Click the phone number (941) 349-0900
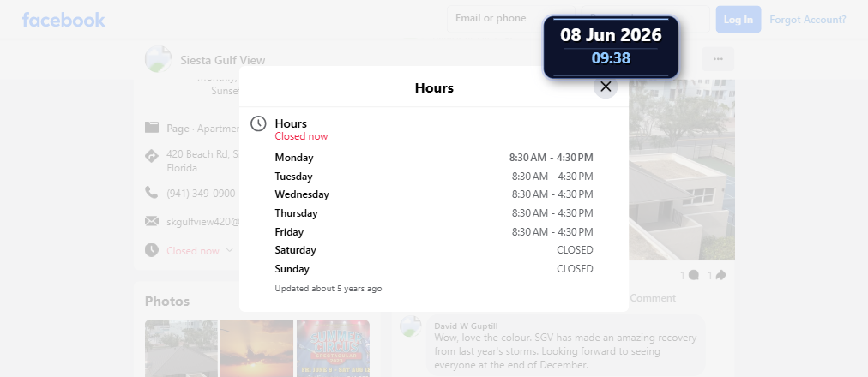Image resolution: width=868 pixels, height=377 pixels. [x=201, y=194]
